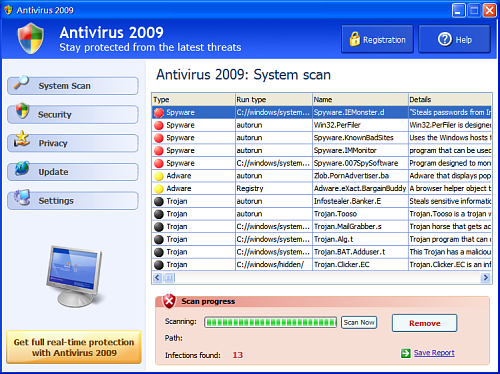Select the Trojan.Alg.t name cell
The width and height of the screenshot is (500, 374).
(x=360, y=239)
